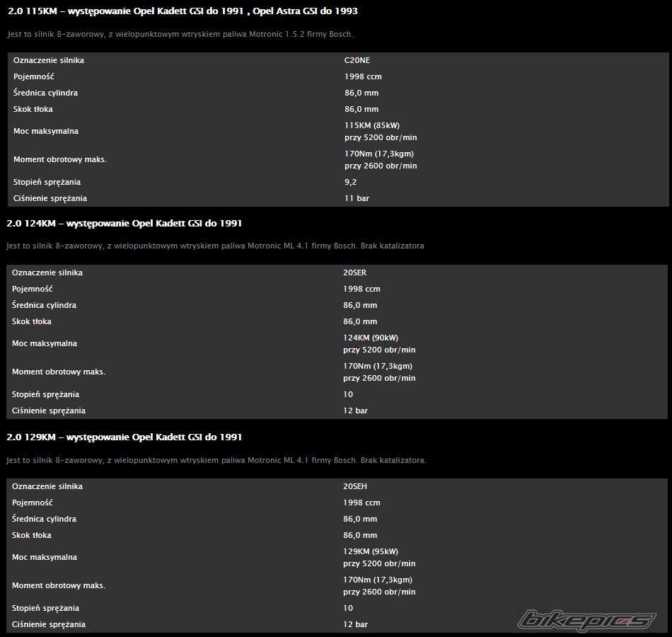The width and height of the screenshot is (672, 637).
Task: Select the 20SER engine code cell
Action: (355, 272)
